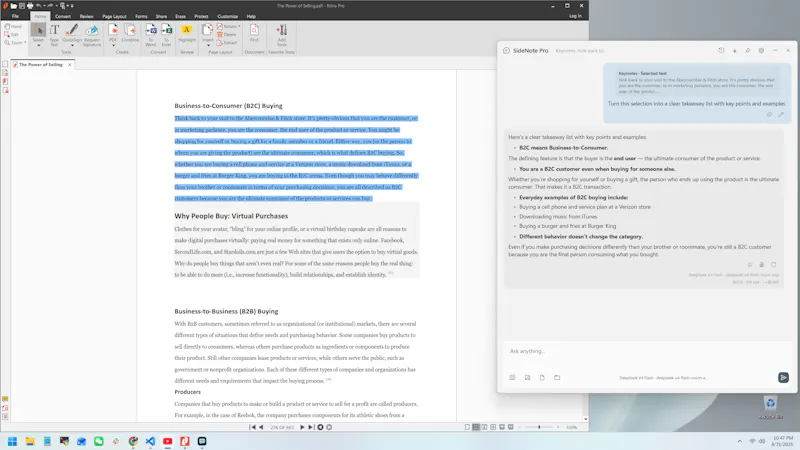The height and width of the screenshot is (450, 800).
Task: Choose the Select tool in the ribbon
Action: coord(38,33)
